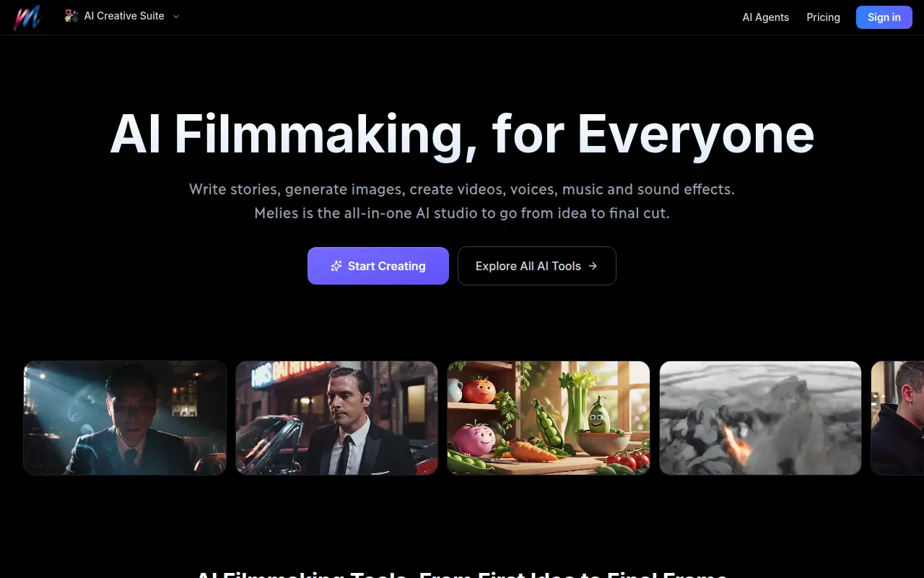Click the arrow icon in Explore All AI Tools
924x578 pixels.
coord(593,266)
